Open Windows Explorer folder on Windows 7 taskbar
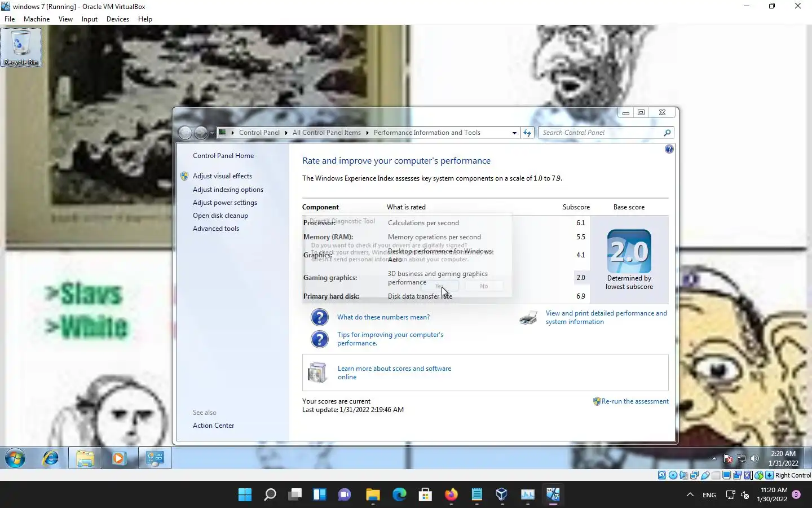Viewport: 812px width, 508px height. [85, 458]
